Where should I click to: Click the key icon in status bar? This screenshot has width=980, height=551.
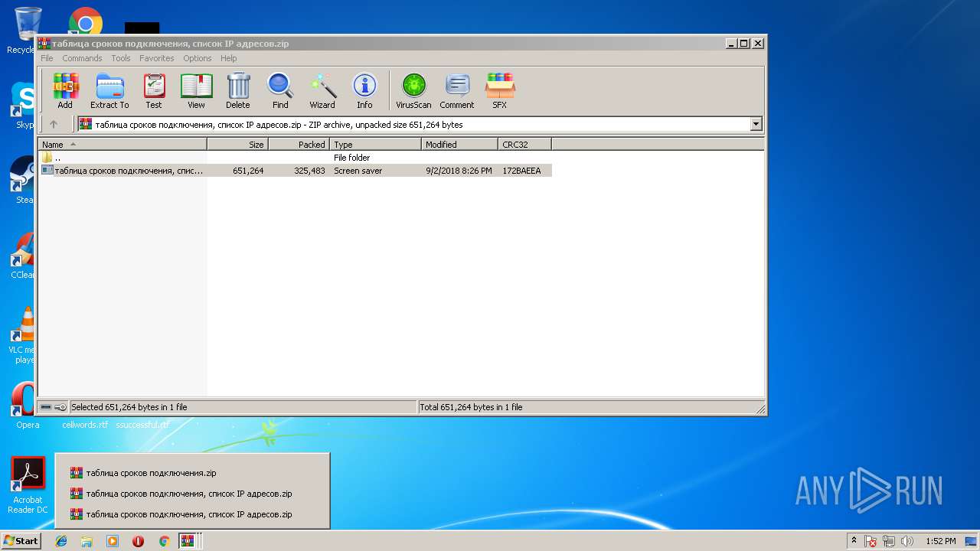click(60, 407)
